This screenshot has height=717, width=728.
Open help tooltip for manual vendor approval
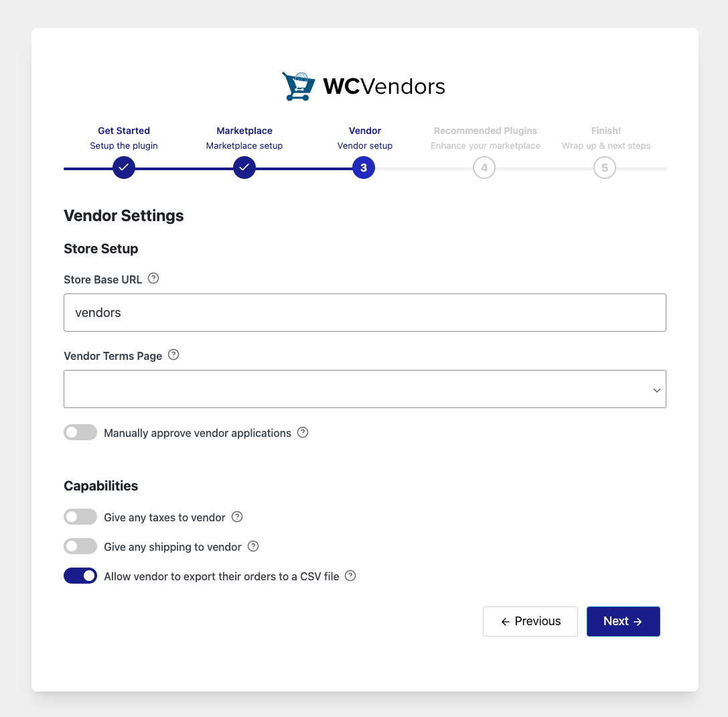303,432
